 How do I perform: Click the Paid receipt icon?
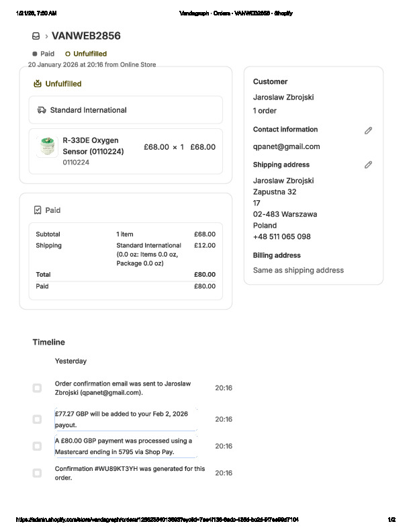pyautogui.click(x=38, y=210)
